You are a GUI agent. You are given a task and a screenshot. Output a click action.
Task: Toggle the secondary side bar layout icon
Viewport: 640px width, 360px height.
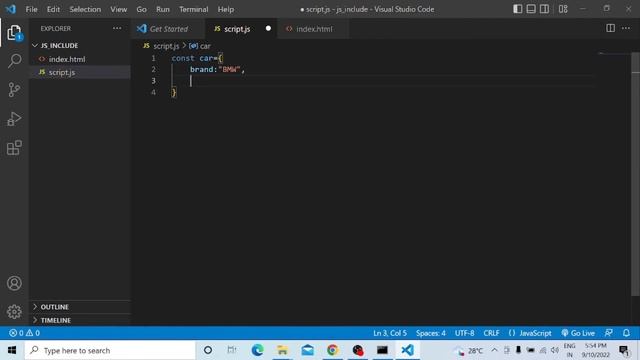(x=544, y=9)
